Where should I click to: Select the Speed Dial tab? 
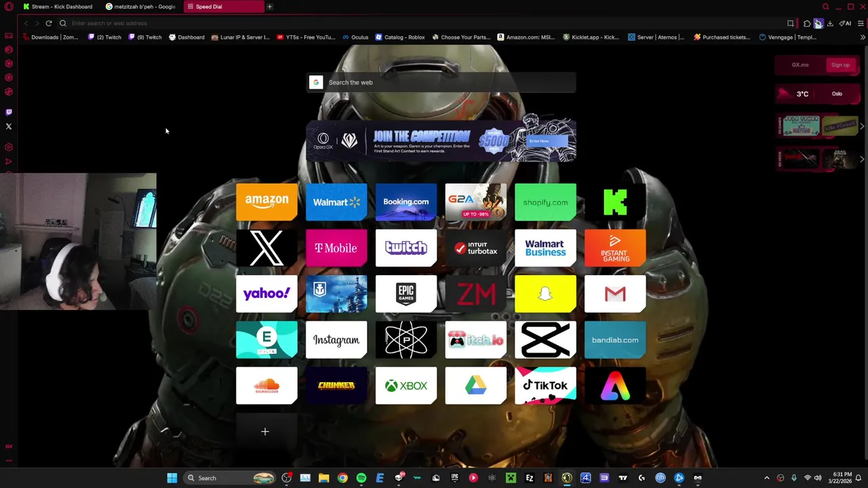pos(223,7)
